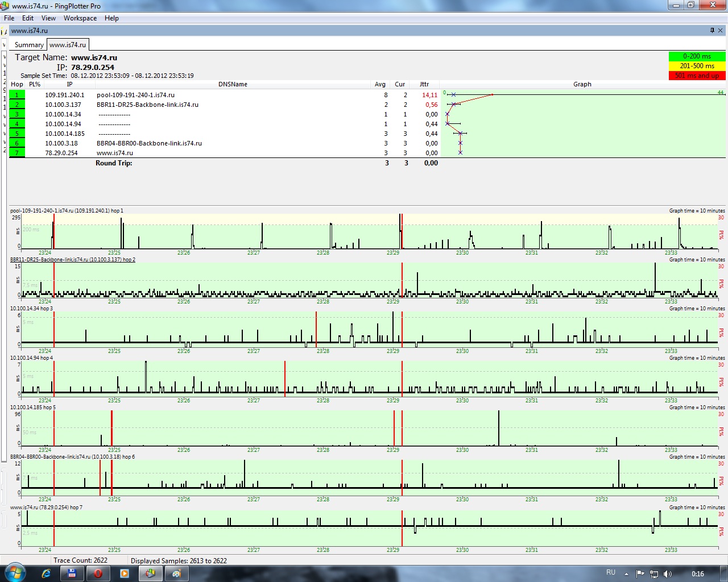Switch to the Summary tab
The image size is (728, 582).
(28, 45)
